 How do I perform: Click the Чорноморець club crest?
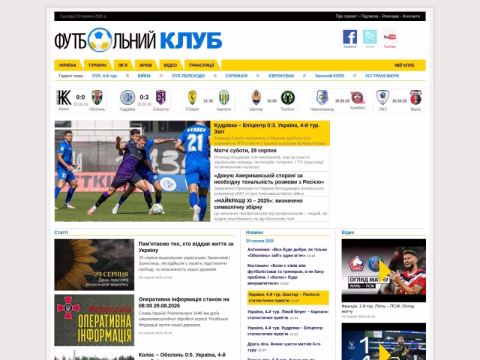coord(322,97)
